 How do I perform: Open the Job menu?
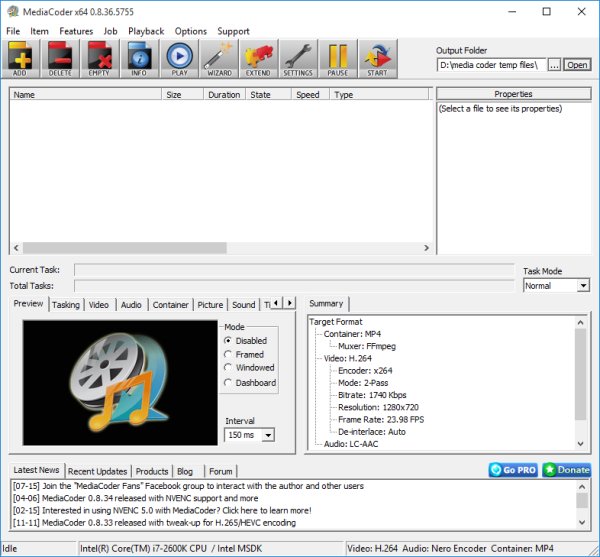[110, 31]
